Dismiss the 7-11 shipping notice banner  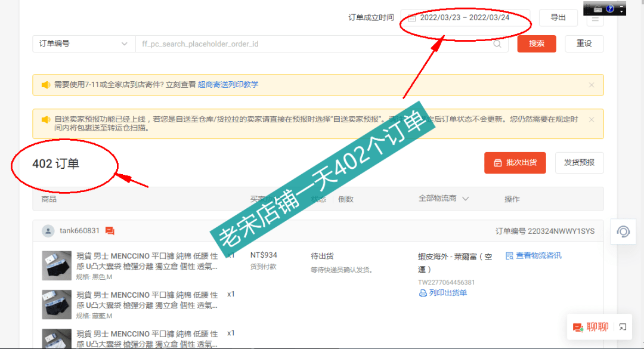point(592,85)
